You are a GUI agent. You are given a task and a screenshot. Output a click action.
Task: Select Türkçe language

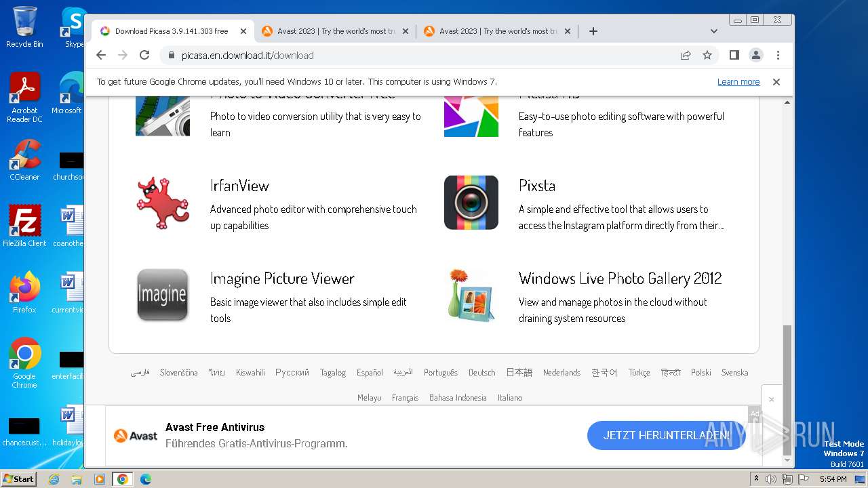(x=639, y=373)
